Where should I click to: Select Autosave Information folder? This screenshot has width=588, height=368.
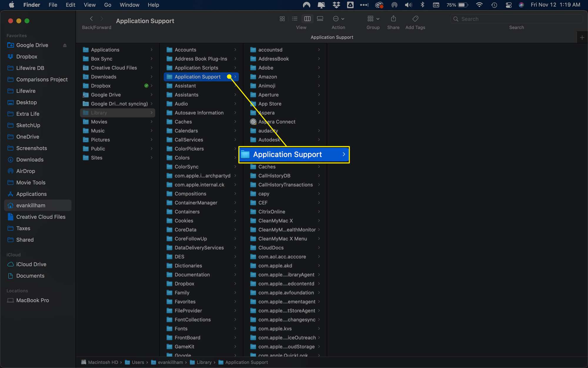[x=201, y=113]
